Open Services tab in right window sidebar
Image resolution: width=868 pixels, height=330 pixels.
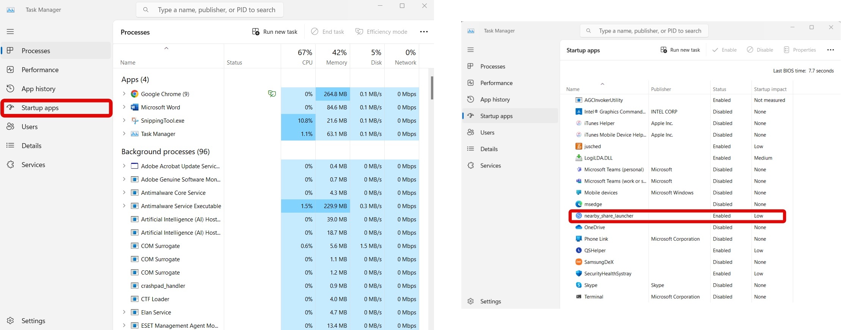tap(510, 166)
